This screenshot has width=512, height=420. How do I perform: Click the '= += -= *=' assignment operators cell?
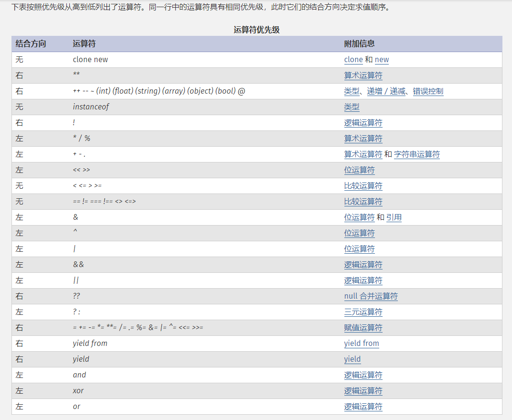(138, 328)
